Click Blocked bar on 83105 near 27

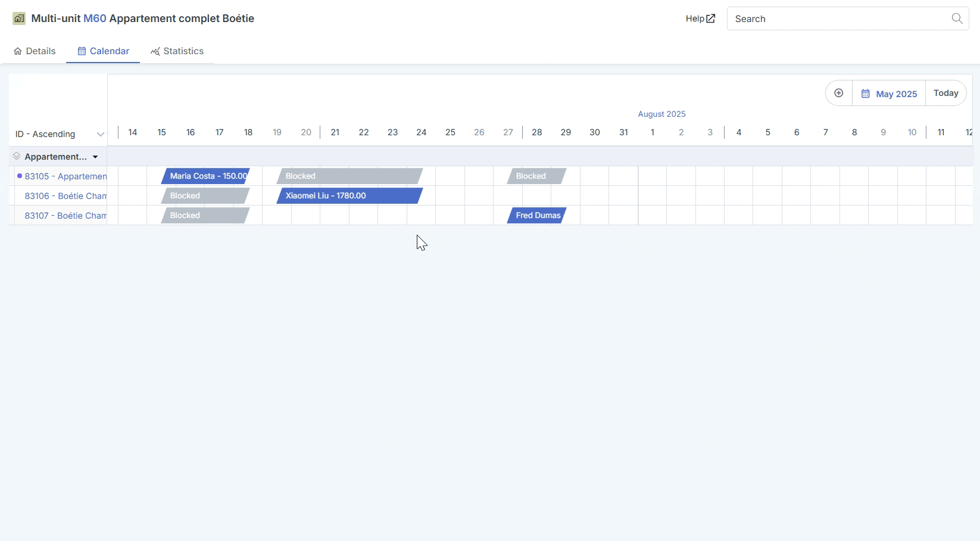[536, 176]
